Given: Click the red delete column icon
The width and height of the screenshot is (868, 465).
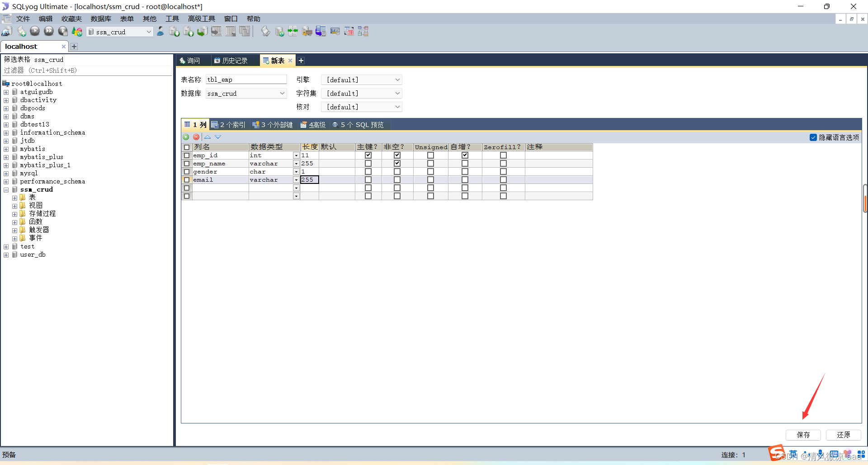Looking at the screenshot, I should tap(196, 137).
